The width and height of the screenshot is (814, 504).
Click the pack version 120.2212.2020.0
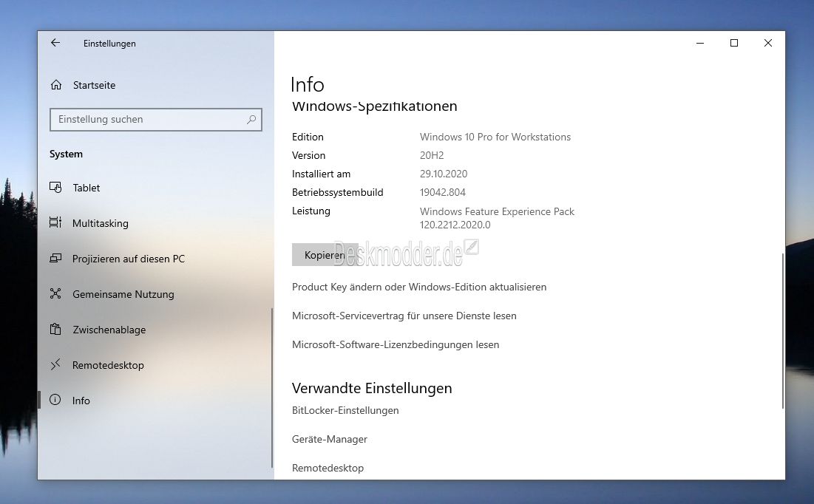(x=455, y=225)
